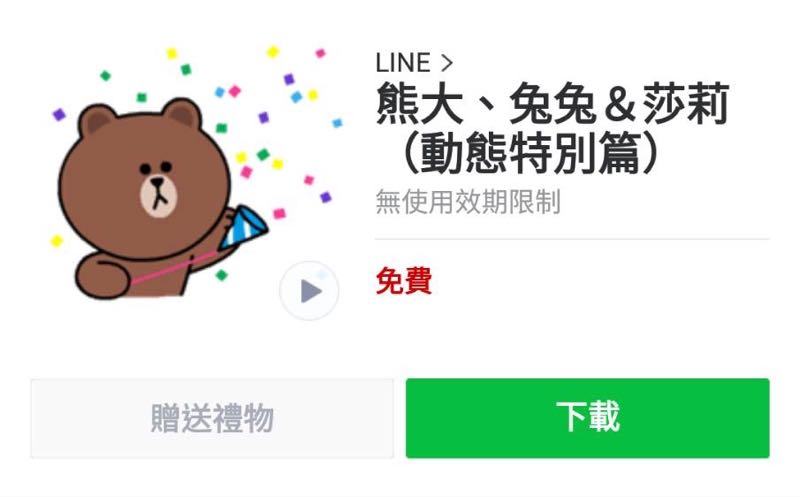Click the 無使用效期限制 validity label

[x=468, y=202]
